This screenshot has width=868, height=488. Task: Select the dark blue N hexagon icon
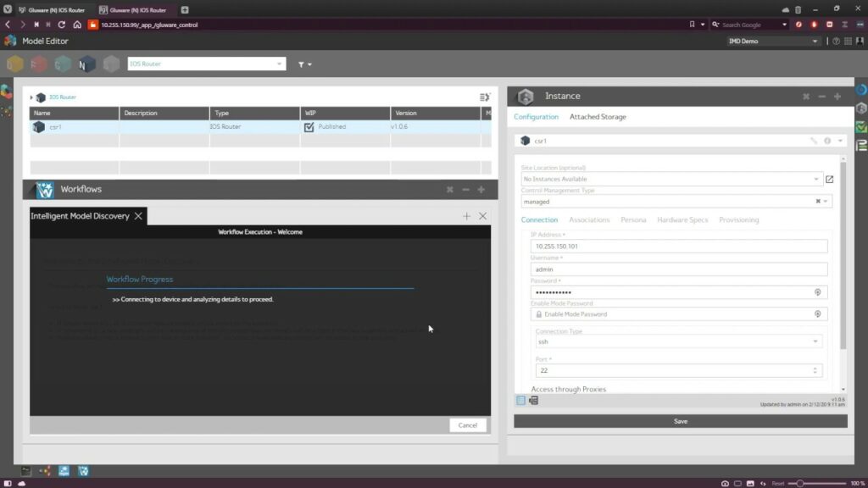tap(86, 64)
